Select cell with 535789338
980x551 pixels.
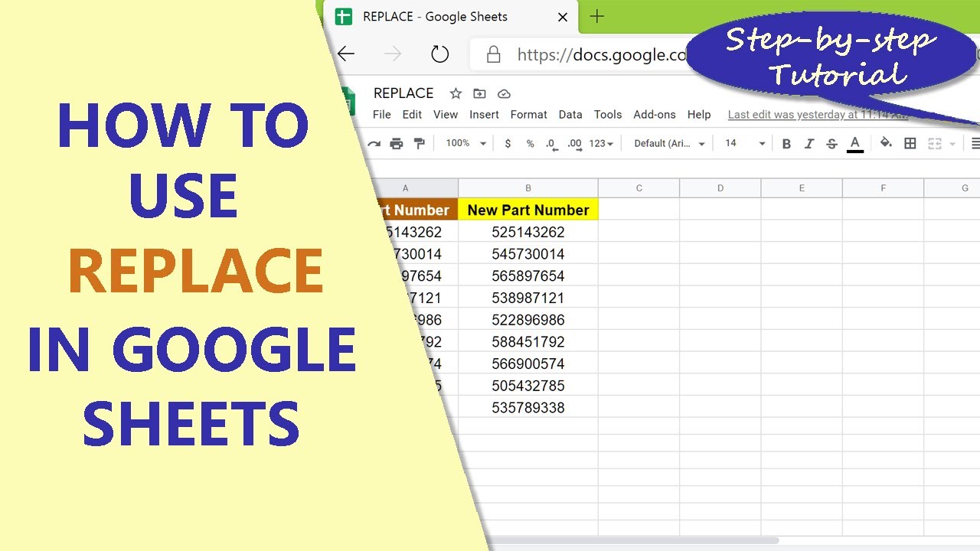point(528,408)
